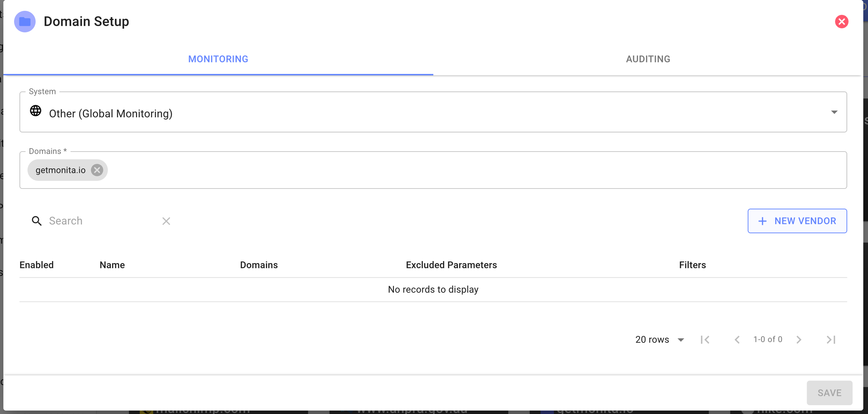The height and width of the screenshot is (414, 868).
Task: Clear the search field with X icon
Action: (x=166, y=221)
